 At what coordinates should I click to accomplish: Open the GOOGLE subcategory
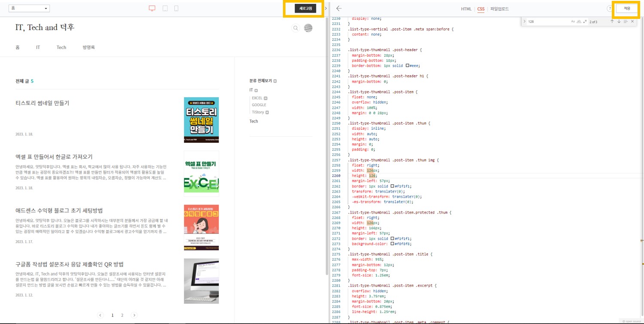[x=259, y=105]
